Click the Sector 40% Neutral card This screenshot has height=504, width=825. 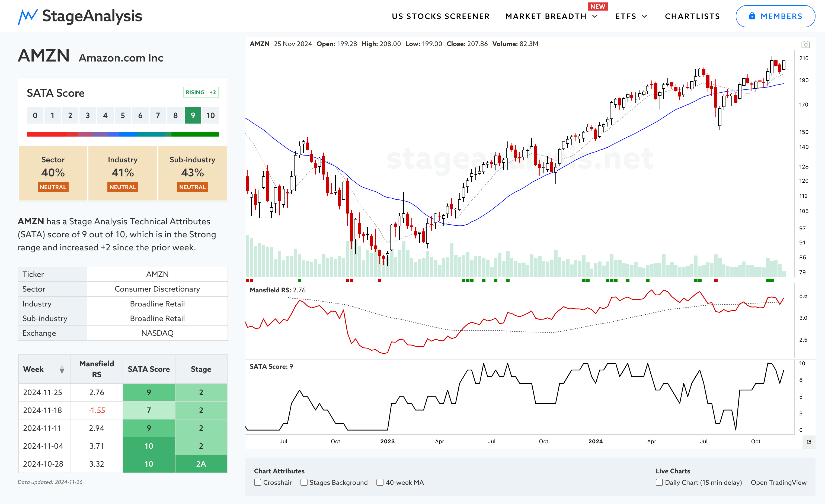pyautogui.click(x=53, y=173)
